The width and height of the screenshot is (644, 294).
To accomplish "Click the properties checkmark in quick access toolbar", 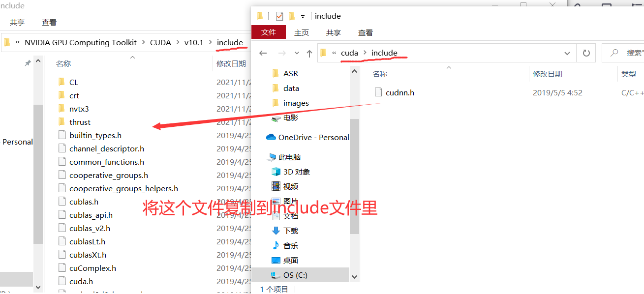I will tap(279, 16).
